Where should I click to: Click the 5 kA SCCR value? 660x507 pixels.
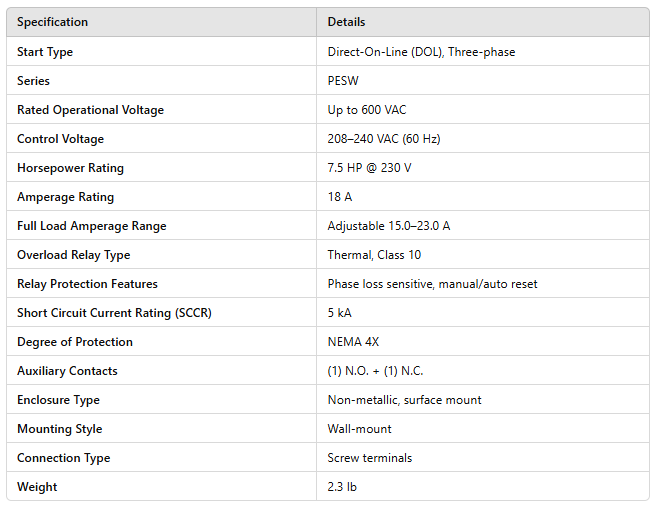pos(339,313)
